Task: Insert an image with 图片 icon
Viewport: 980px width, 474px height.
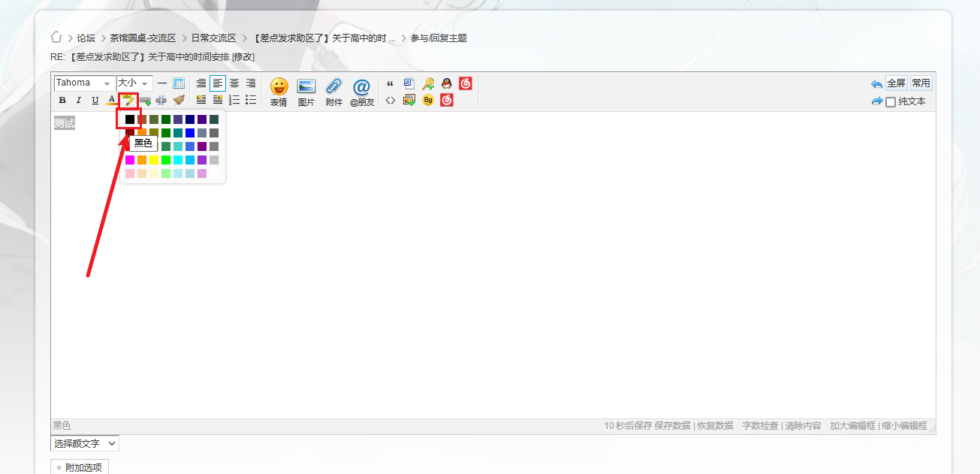Action: (306, 92)
